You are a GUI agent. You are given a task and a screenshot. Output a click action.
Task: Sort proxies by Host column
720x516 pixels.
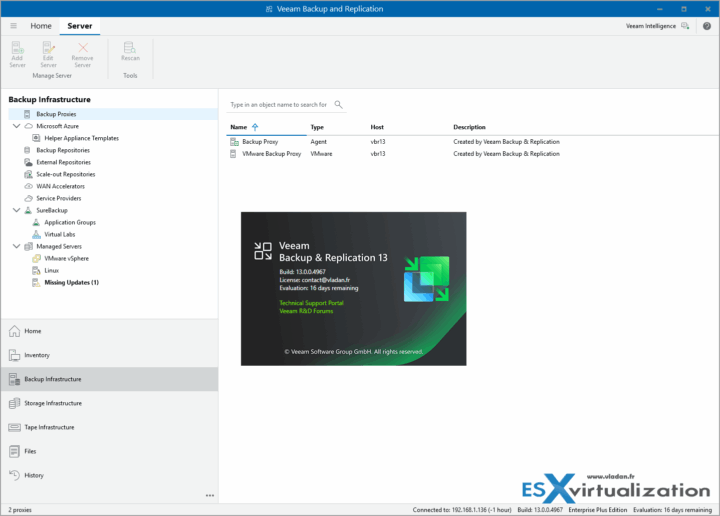377,127
